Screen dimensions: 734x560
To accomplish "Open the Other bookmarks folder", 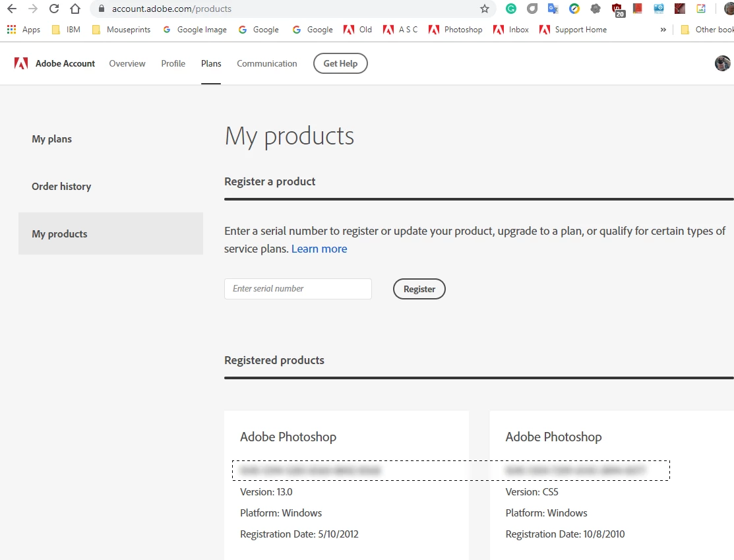I will 708,30.
